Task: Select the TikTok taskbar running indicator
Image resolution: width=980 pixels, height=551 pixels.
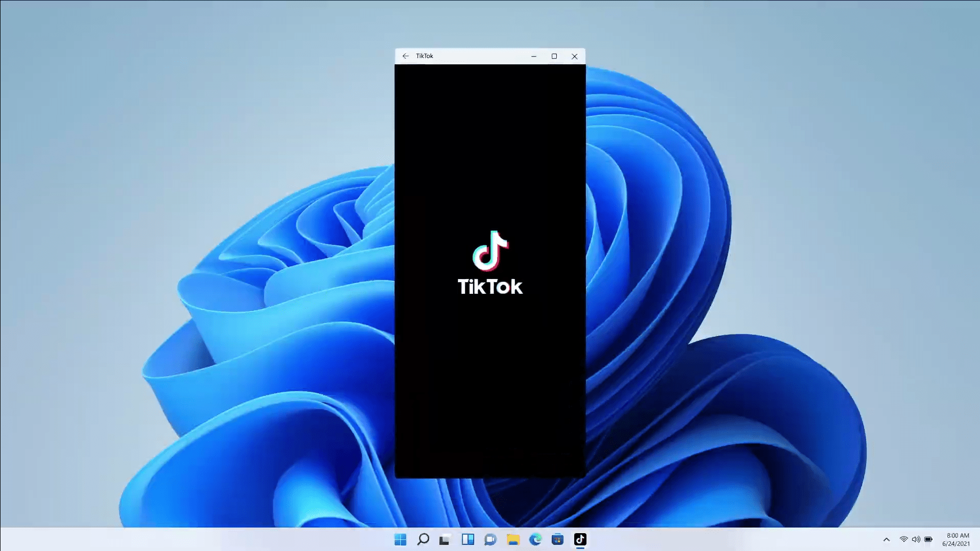Action: [x=580, y=548]
